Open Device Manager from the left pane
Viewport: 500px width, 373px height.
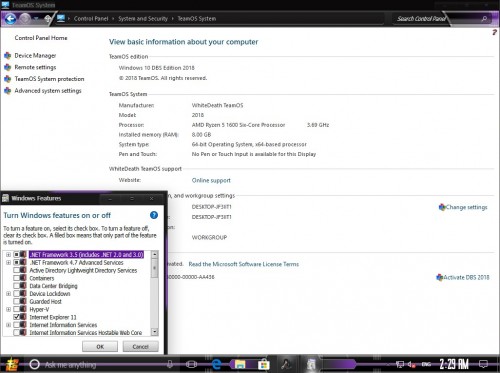click(x=35, y=56)
